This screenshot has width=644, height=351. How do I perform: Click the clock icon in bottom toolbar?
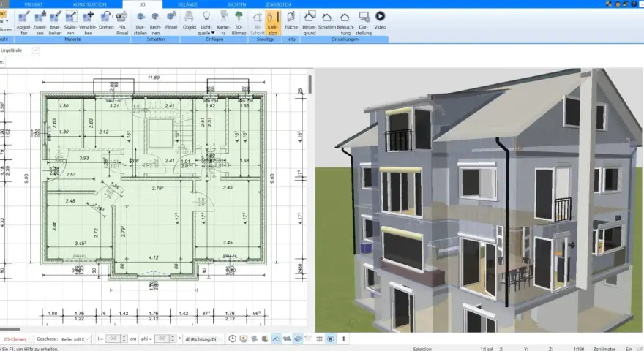click(x=233, y=339)
